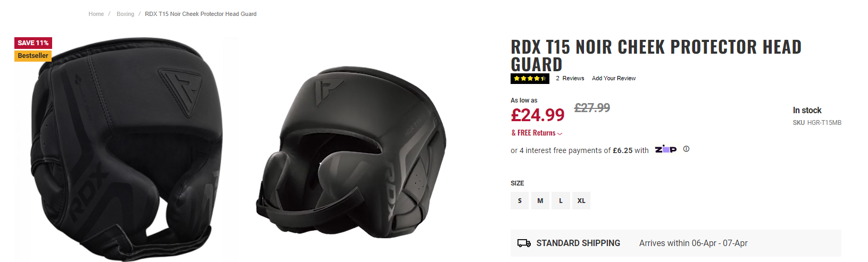The image size is (868, 262).
Task: Go to Home breadcrumb
Action: coord(96,14)
